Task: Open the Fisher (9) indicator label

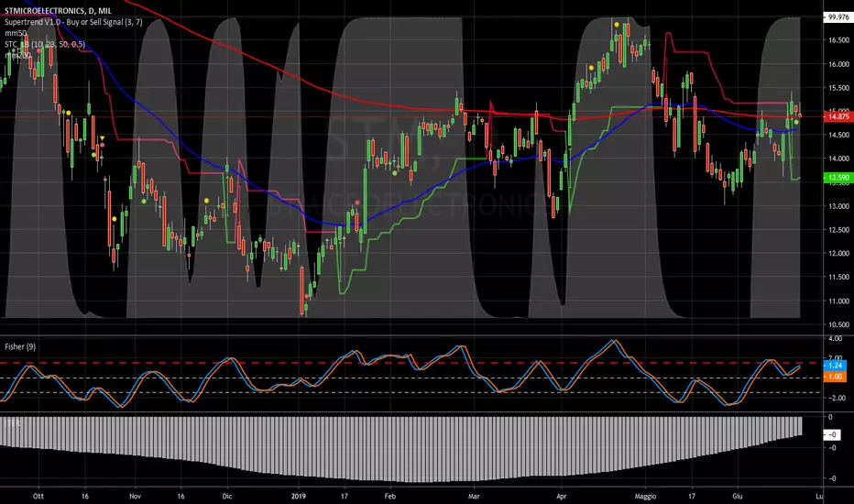Action: (20, 346)
